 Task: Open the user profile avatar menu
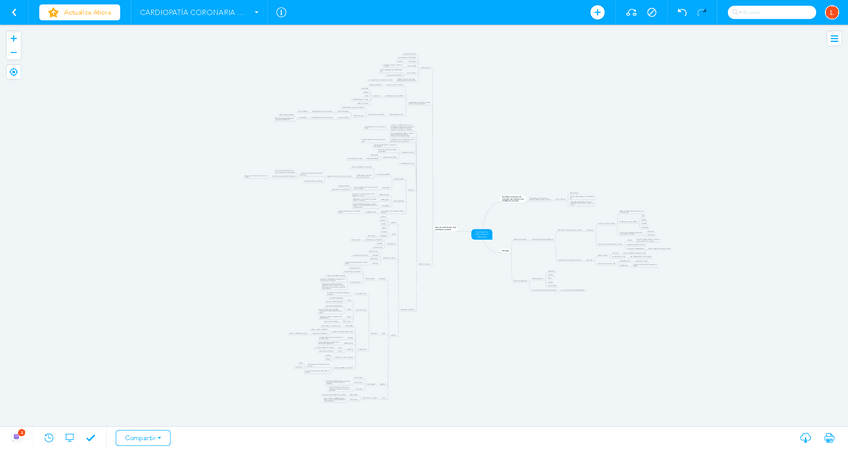click(x=831, y=12)
